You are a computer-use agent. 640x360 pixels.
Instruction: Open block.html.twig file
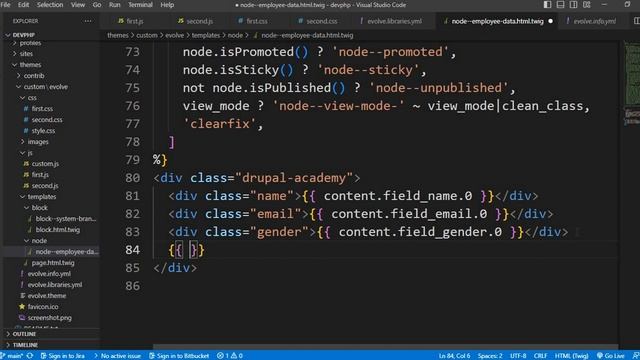(x=58, y=230)
